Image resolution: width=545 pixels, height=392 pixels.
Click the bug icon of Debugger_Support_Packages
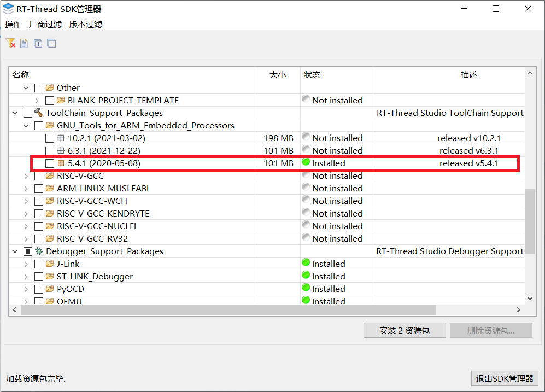click(x=39, y=251)
